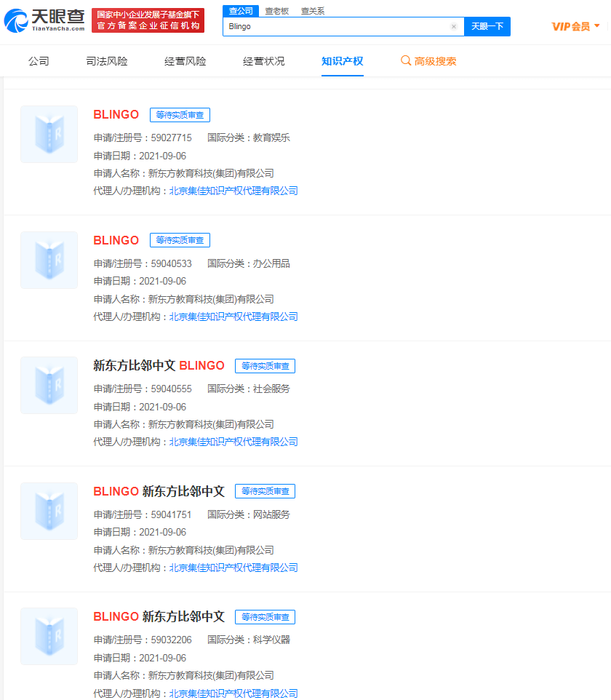Select registration number 59040555 text
The width and height of the screenshot is (611, 700).
click(172, 389)
